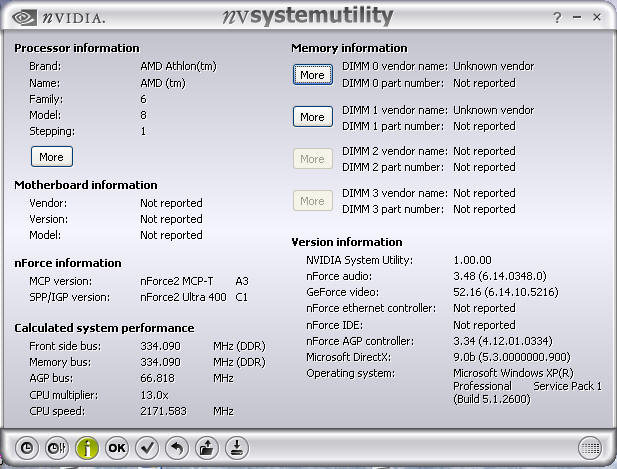Close the nvsystemutility window

597,17
